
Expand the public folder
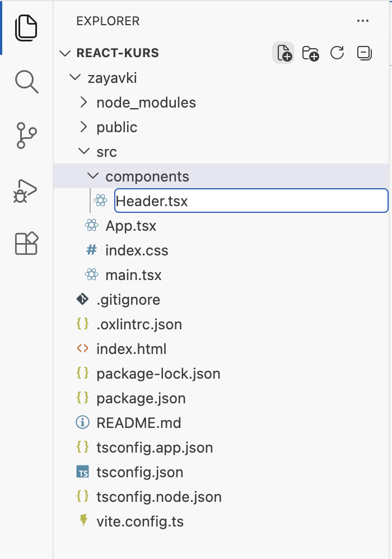pos(84,127)
